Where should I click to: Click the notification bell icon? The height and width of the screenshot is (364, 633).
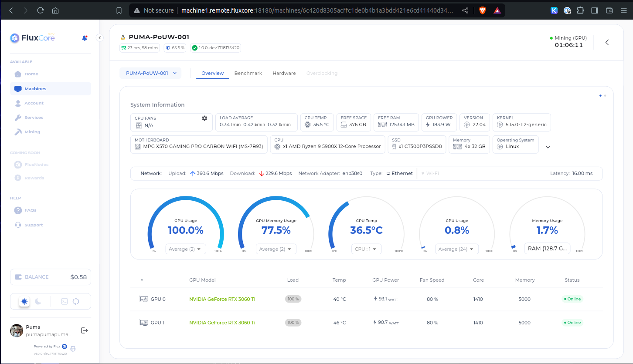85,38
